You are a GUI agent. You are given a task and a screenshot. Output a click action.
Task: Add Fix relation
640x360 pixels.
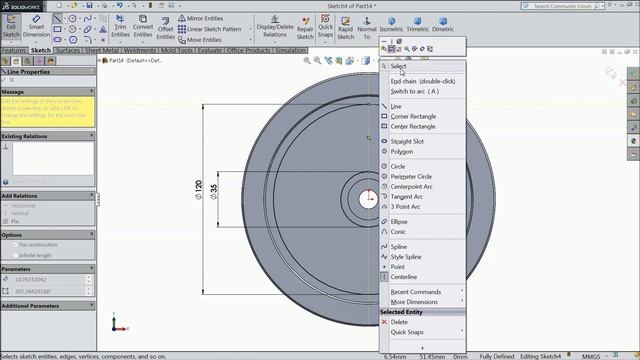coord(11,221)
